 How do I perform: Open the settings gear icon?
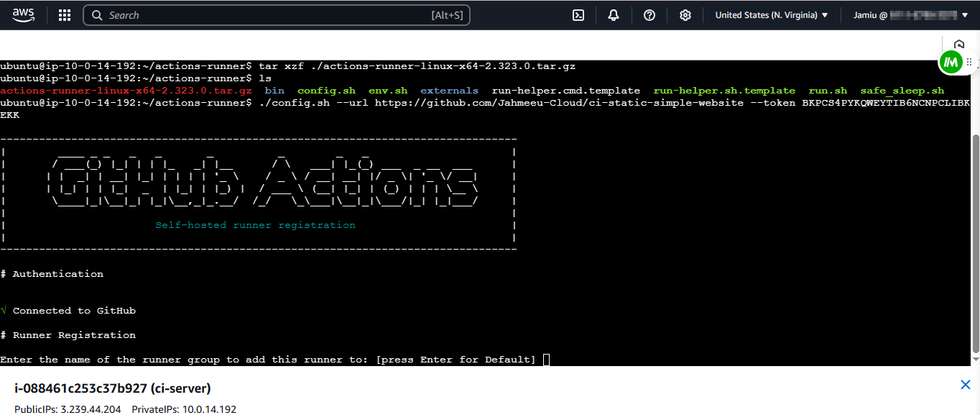point(685,15)
